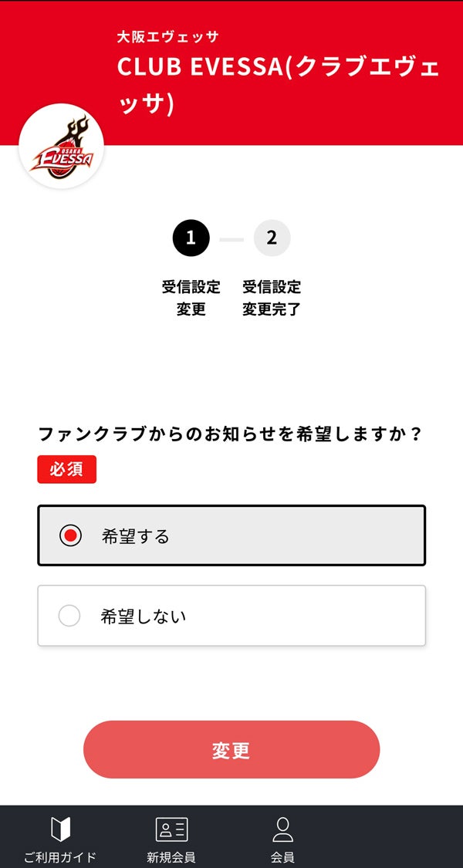Open the ご利用ガイド beginner-mark icon
463x868 pixels.
[60, 829]
